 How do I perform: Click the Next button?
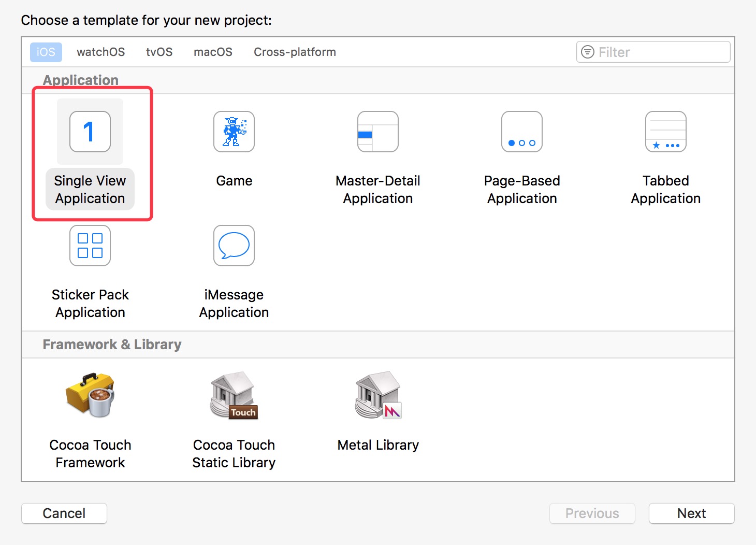(x=692, y=513)
